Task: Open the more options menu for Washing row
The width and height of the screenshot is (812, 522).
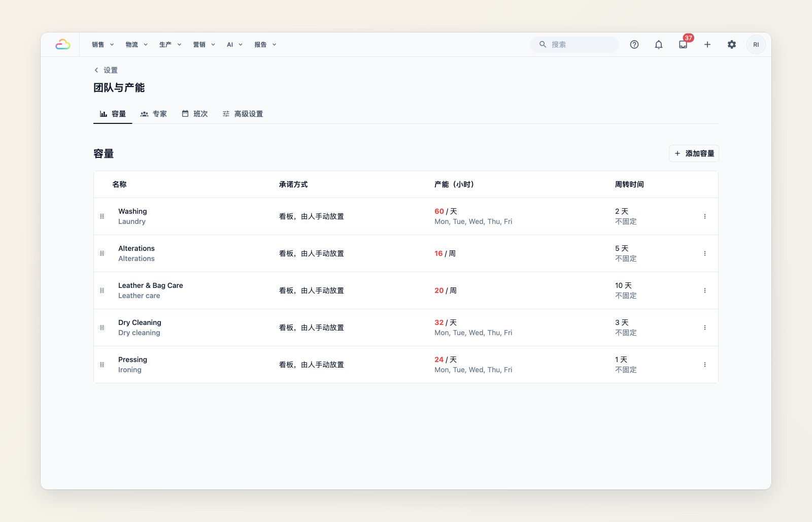Action: click(705, 216)
